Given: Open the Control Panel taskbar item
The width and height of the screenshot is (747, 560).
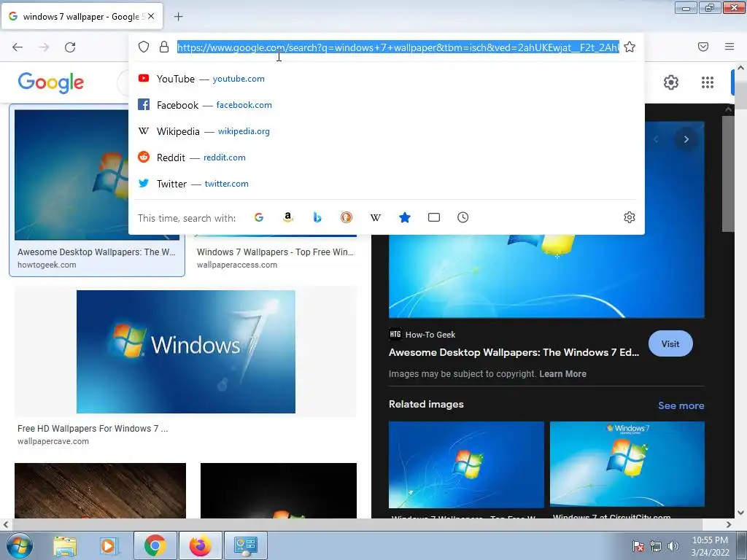Looking at the screenshot, I should point(245,545).
